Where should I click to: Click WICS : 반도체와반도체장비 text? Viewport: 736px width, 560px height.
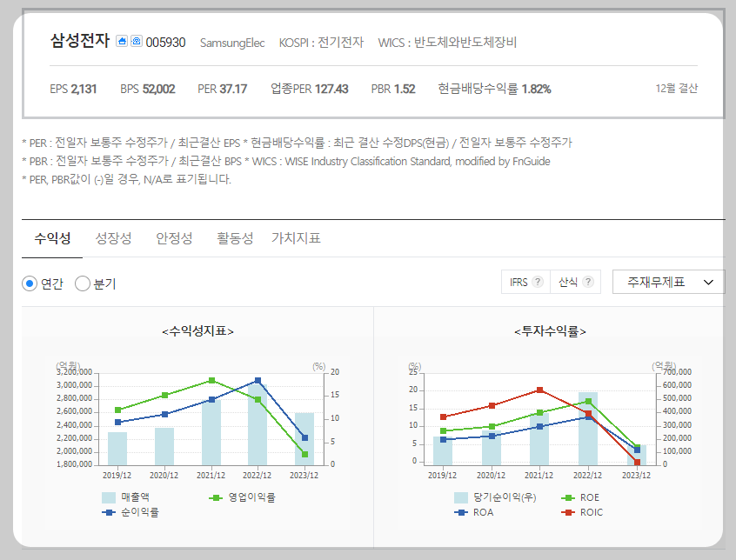tap(447, 43)
